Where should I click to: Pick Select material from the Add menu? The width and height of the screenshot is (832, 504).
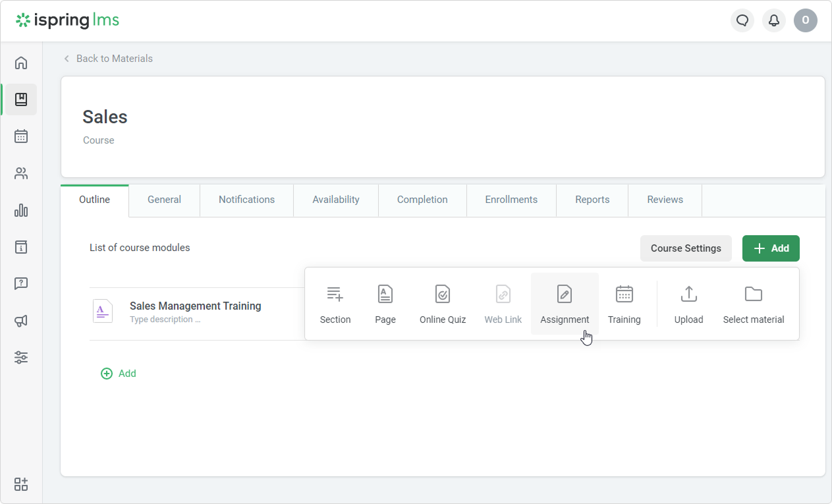[753, 304]
